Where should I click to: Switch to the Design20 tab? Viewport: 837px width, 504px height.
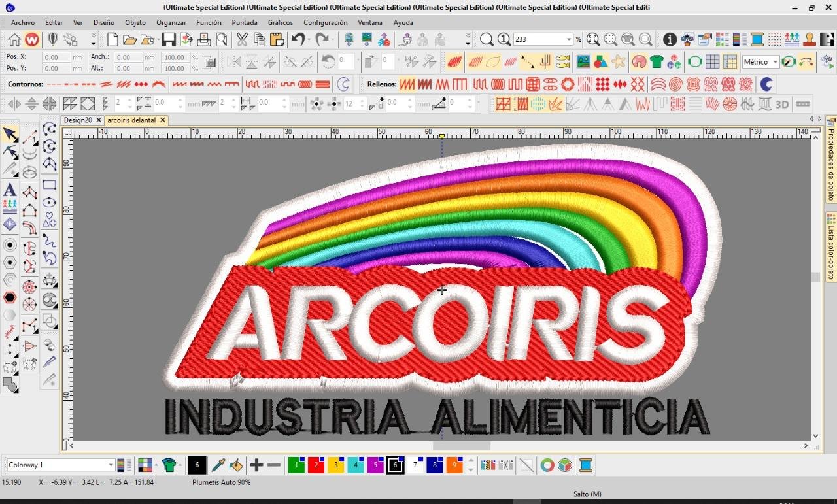pyautogui.click(x=78, y=120)
